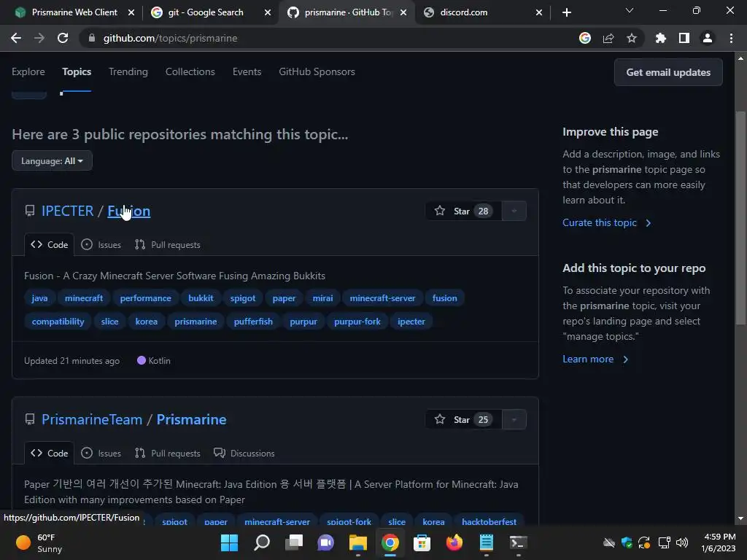Open the volume control in system tray
Viewport: 747px width, 560px height.
[682, 542]
